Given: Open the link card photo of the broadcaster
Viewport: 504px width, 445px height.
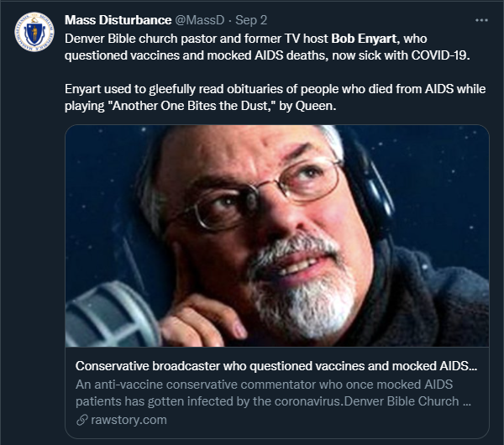Looking at the screenshot, I should tap(276, 238).
